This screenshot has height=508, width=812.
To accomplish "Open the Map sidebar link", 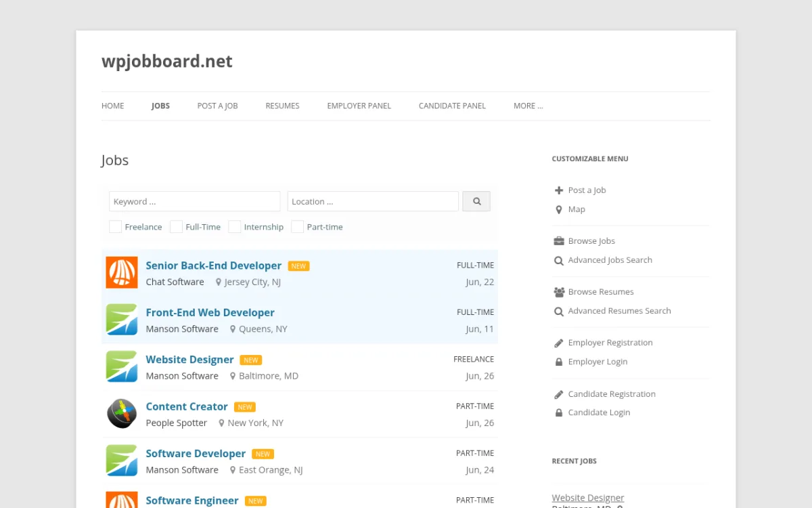I will (577, 209).
